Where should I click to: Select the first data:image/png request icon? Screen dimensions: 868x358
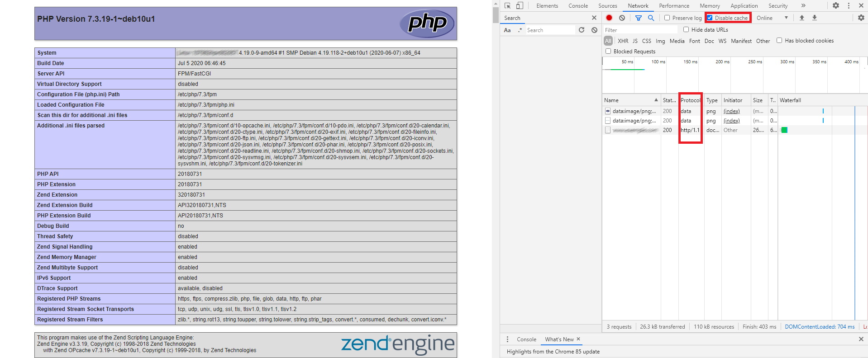click(608, 111)
